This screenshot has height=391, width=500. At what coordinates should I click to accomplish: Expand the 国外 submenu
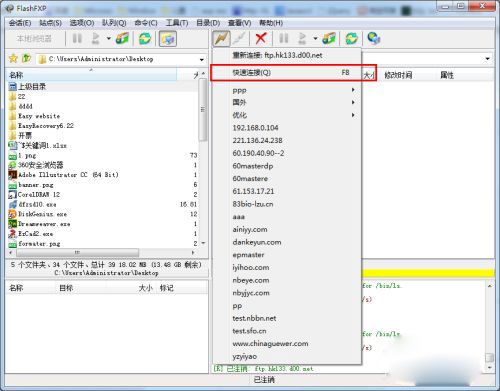click(287, 102)
